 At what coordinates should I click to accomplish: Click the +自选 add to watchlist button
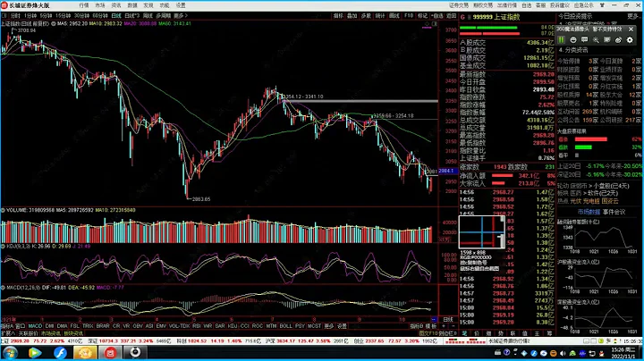[437, 15]
